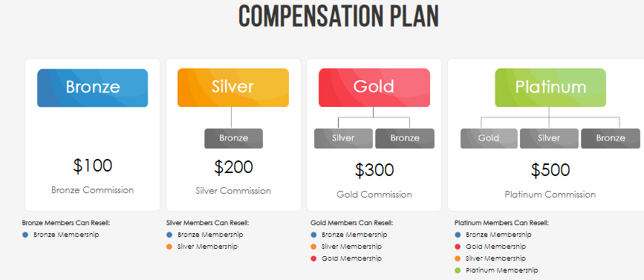Choose gray Bronze box under Platinum plan
644x280 pixels.
click(x=611, y=138)
